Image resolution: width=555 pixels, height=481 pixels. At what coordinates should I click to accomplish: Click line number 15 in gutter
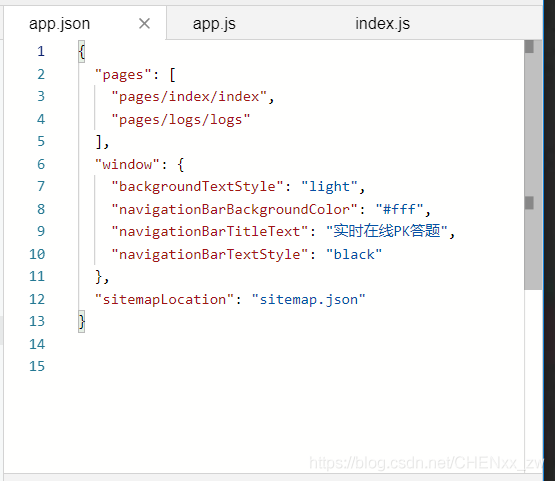click(x=37, y=366)
